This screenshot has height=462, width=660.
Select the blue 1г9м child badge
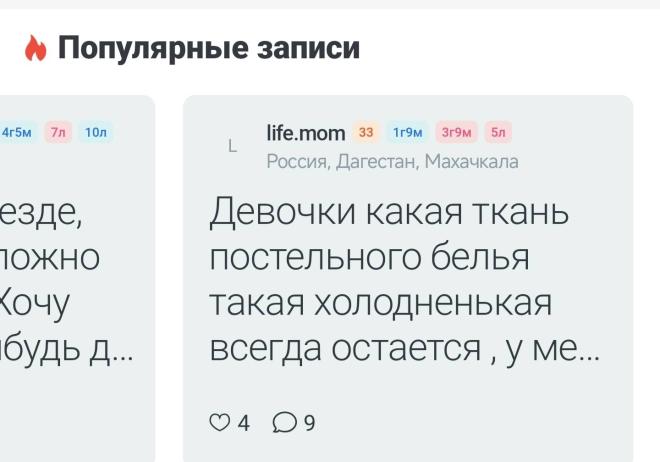(x=407, y=133)
